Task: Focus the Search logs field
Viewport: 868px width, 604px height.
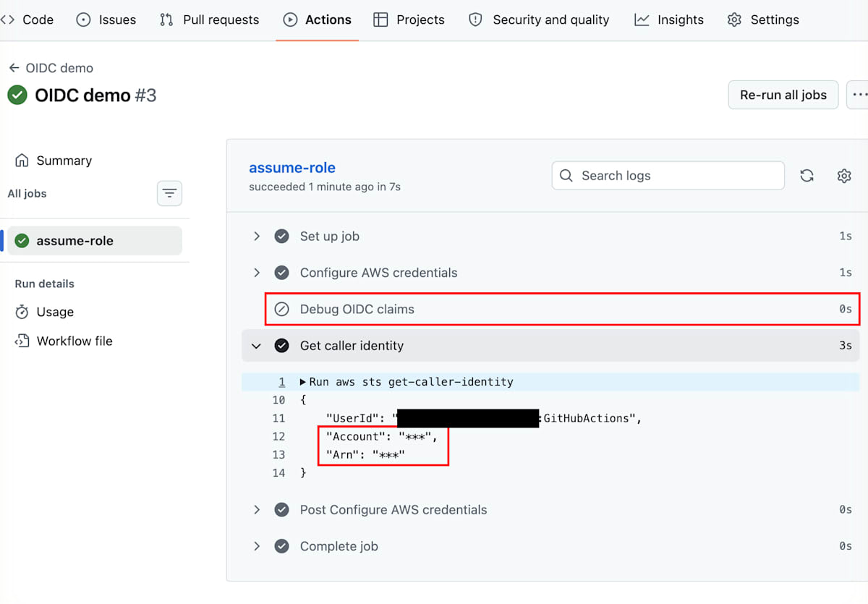Action: (668, 176)
